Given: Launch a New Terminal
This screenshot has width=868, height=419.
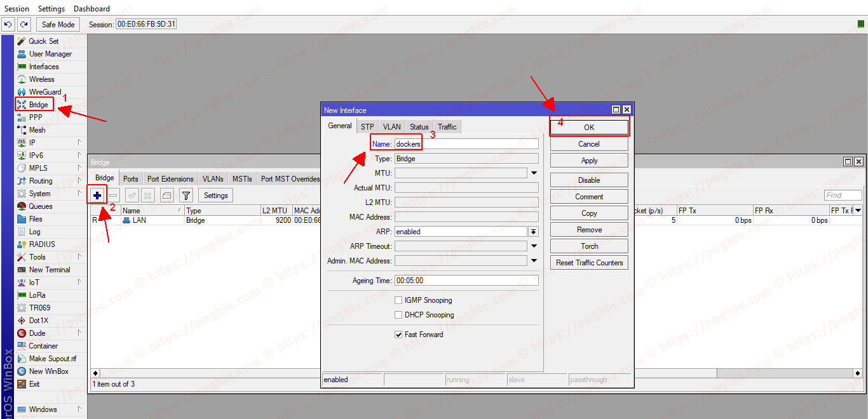Looking at the screenshot, I should (50, 270).
